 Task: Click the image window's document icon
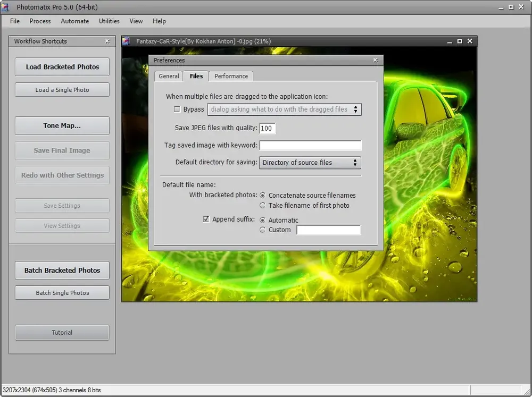(126, 41)
